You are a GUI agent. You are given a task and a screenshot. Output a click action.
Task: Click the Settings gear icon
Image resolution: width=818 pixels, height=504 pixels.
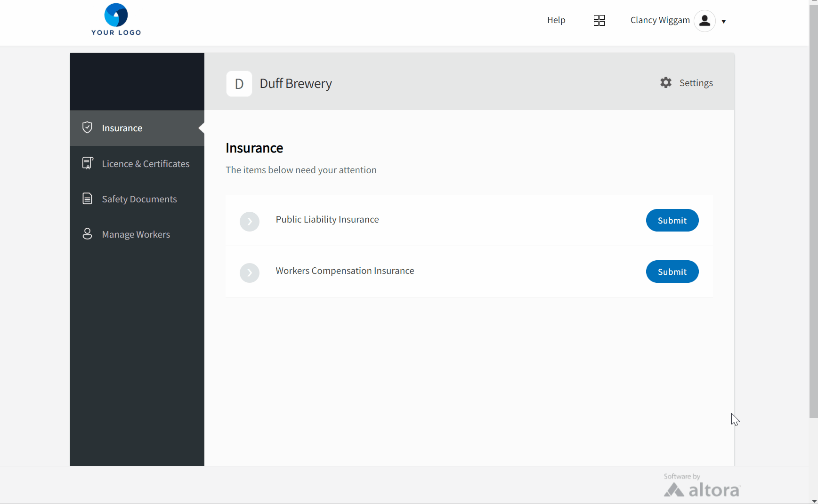point(665,83)
